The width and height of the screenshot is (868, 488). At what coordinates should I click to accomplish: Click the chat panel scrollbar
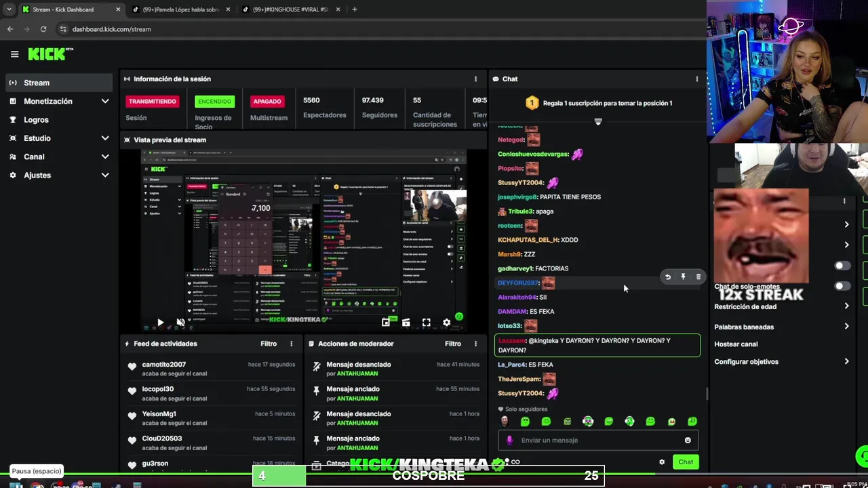click(707, 393)
